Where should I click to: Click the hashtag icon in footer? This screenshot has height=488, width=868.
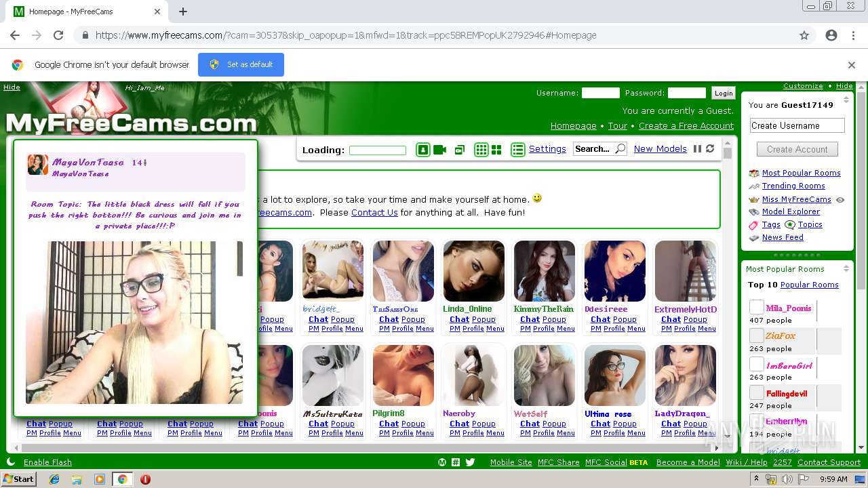click(456, 462)
